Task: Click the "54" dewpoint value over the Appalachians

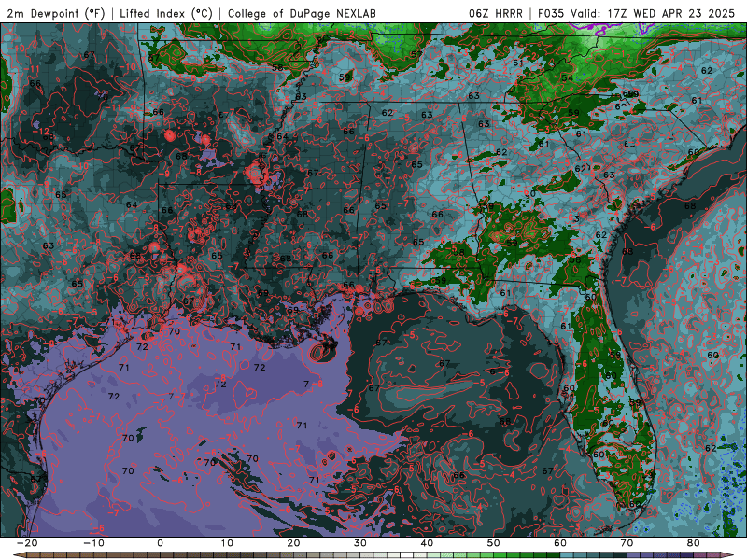Action: tap(567, 78)
